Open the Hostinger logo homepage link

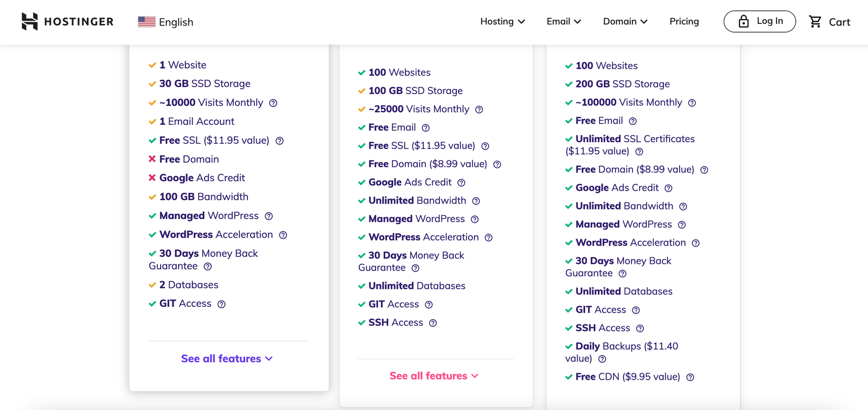(67, 22)
